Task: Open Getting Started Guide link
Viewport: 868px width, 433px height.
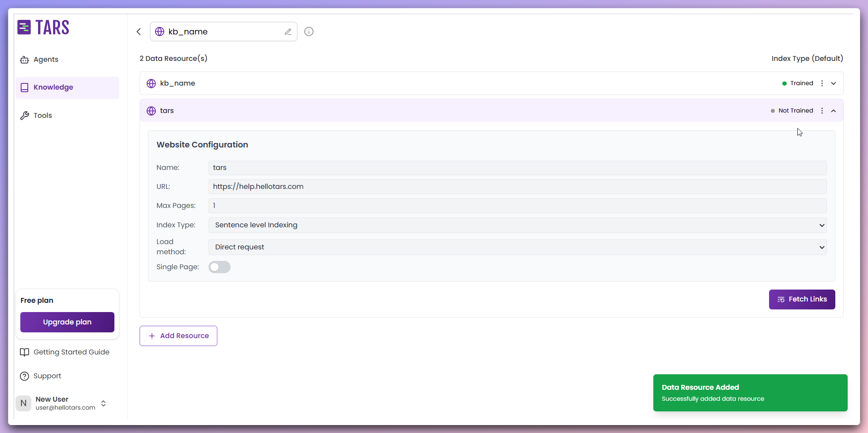Action: pyautogui.click(x=65, y=352)
